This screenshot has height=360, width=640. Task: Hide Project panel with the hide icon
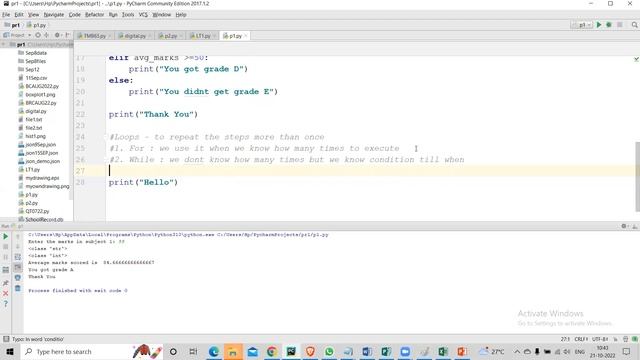[x=68, y=35]
